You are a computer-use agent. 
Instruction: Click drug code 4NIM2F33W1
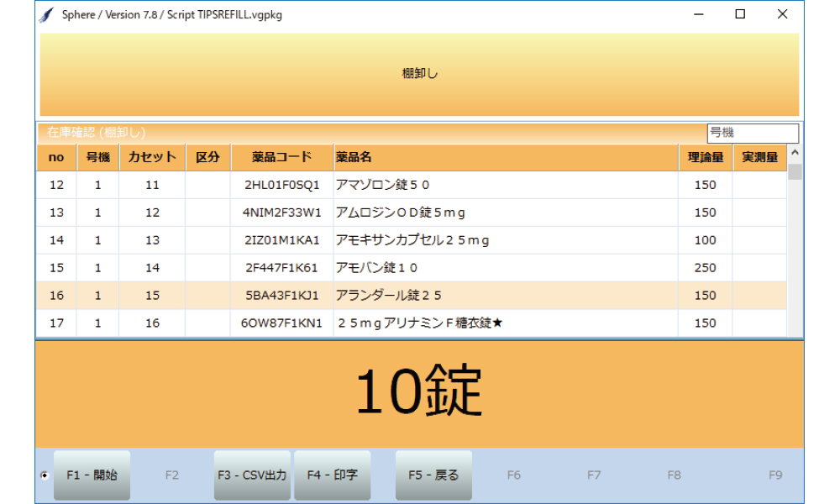click(281, 213)
